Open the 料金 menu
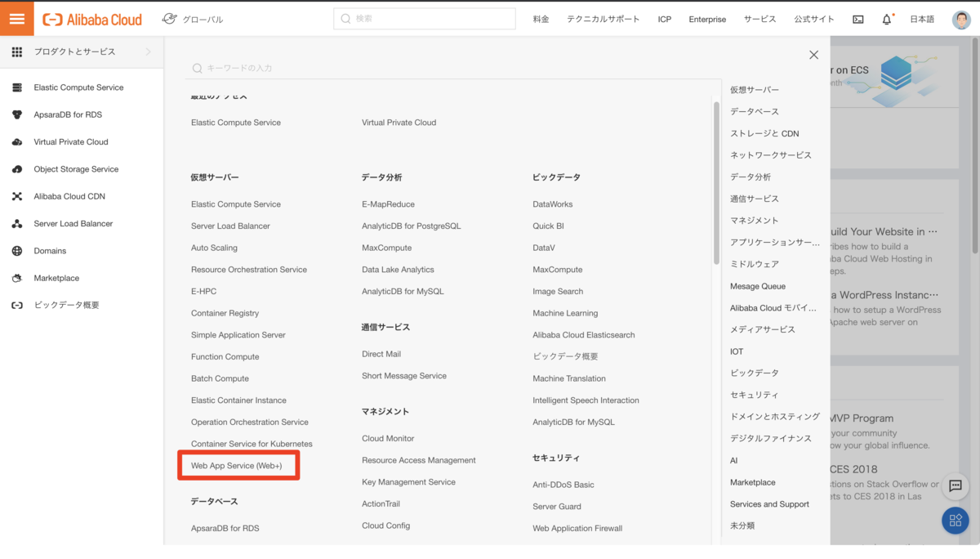 click(x=541, y=19)
